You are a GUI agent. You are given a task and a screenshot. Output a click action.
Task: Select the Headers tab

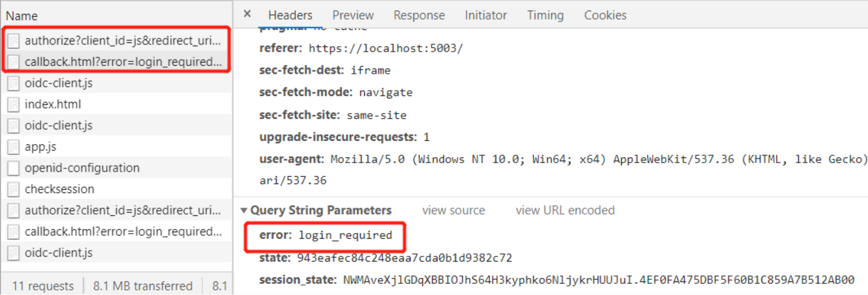click(x=290, y=15)
